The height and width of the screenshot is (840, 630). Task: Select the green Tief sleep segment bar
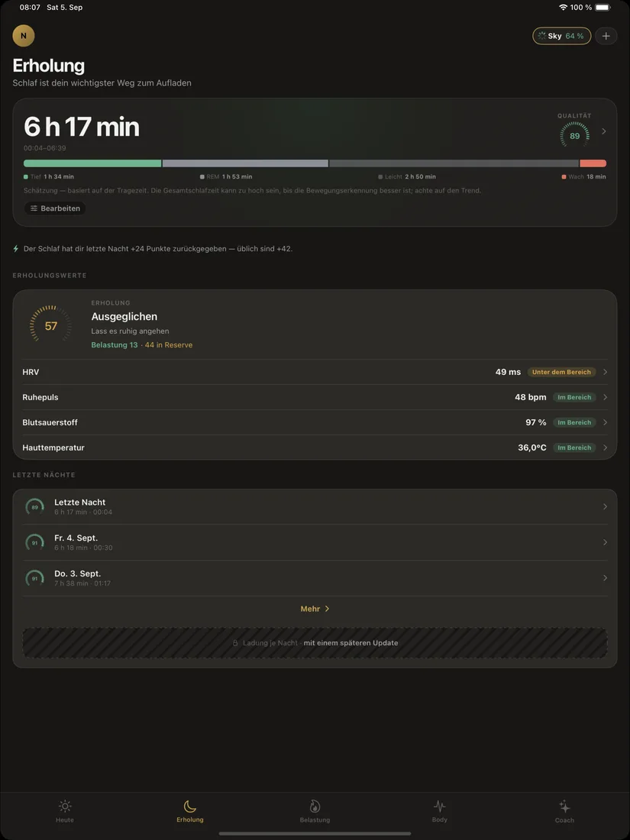click(92, 163)
